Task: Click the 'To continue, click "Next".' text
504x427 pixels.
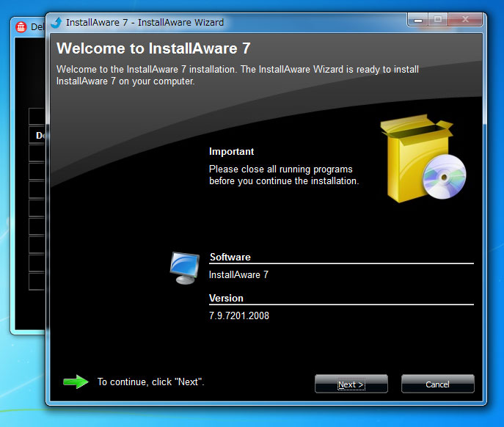Action: click(x=150, y=382)
